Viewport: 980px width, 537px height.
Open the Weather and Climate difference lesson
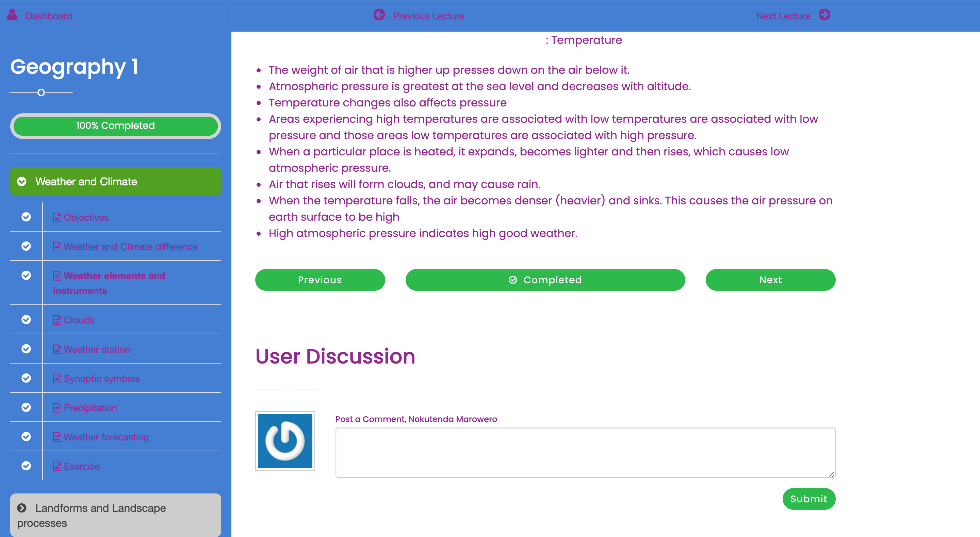coord(130,247)
